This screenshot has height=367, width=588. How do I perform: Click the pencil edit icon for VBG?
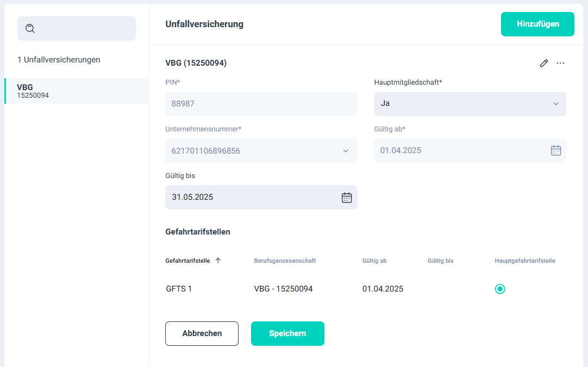coord(543,63)
